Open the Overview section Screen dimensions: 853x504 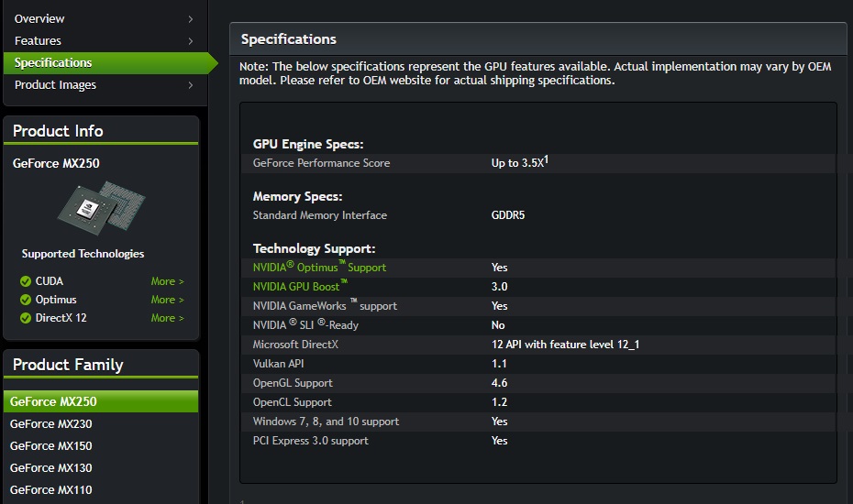(x=39, y=19)
